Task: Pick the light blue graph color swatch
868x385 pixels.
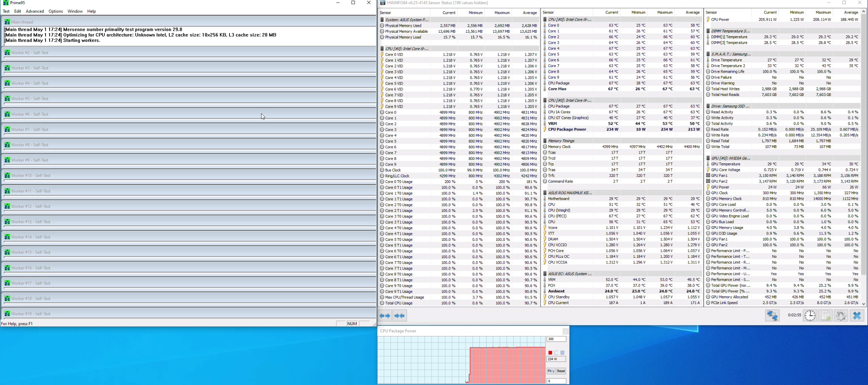Action: (562, 353)
